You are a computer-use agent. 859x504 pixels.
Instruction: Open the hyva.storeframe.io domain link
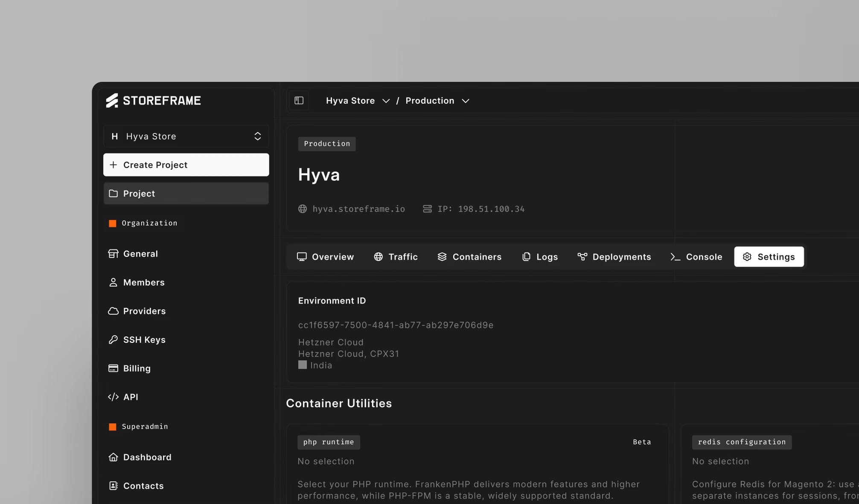tap(358, 209)
